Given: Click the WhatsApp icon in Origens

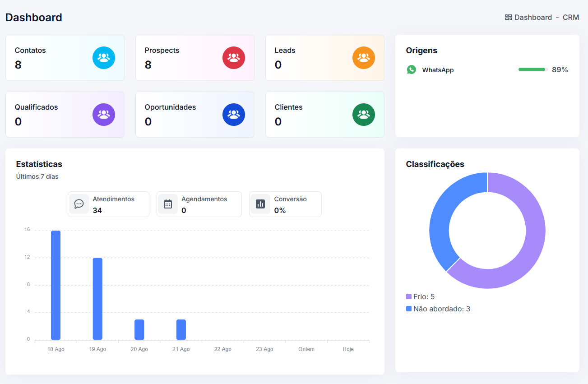Looking at the screenshot, I should pyautogui.click(x=412, y=69).
